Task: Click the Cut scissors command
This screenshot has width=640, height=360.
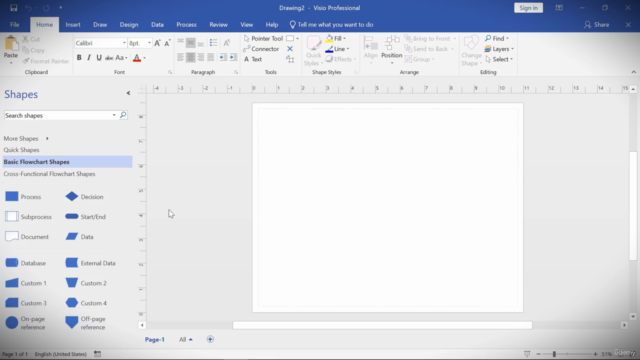Action: [31, 39]
